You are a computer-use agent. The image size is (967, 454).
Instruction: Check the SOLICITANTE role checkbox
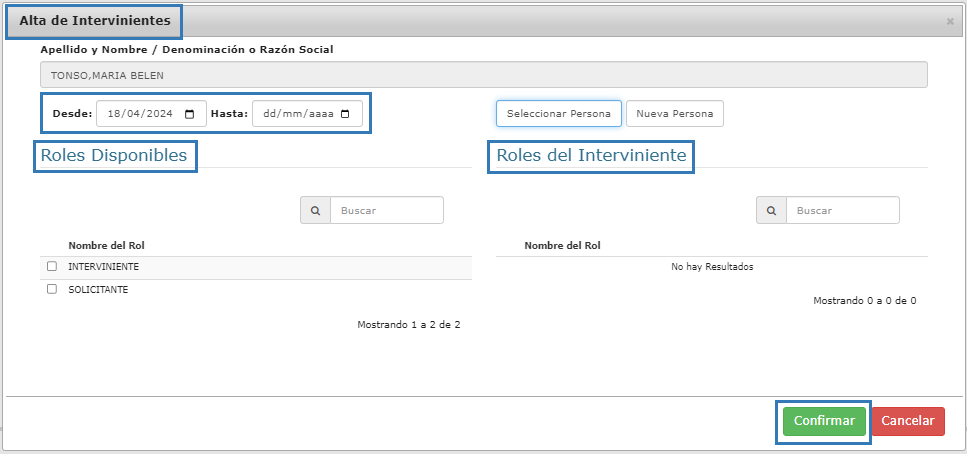pos(52,289)
